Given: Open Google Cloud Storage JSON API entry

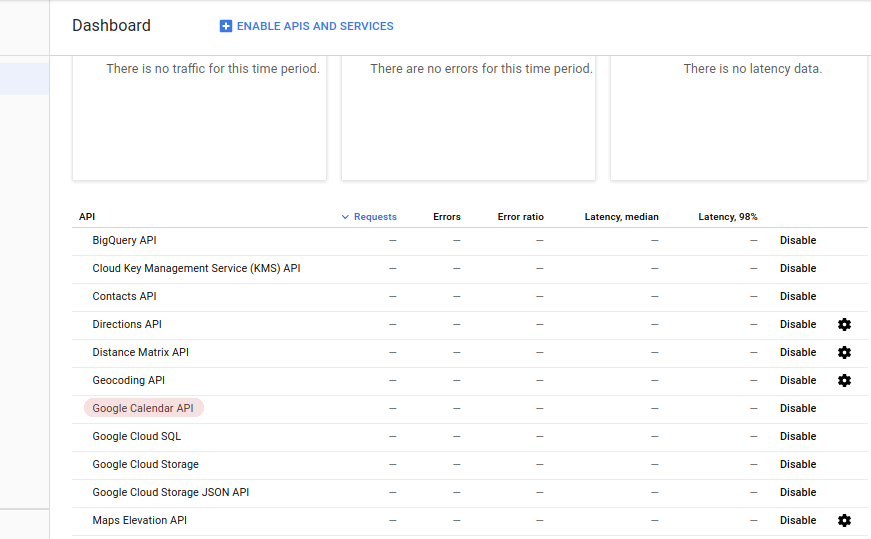Looking at the screenshot, I should [x=171, y=492].
